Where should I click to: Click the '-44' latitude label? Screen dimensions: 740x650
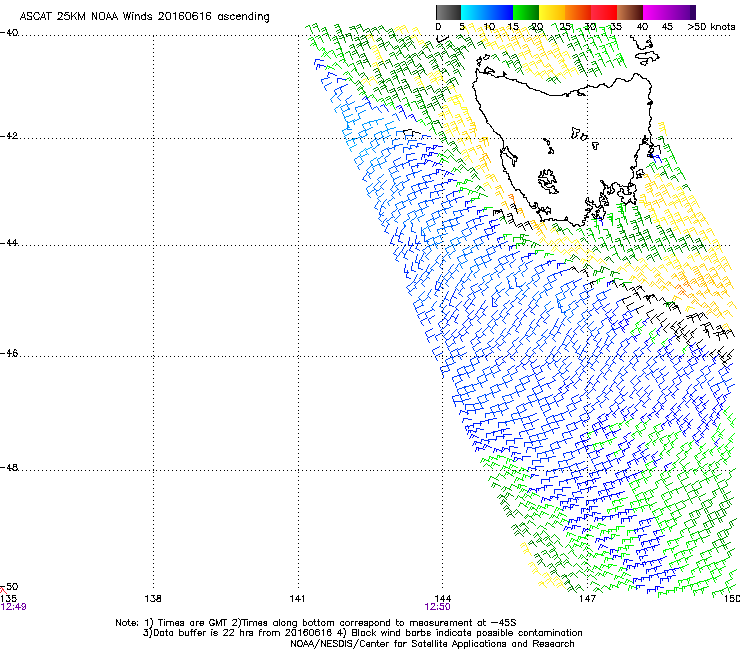[x=9, y=243]
